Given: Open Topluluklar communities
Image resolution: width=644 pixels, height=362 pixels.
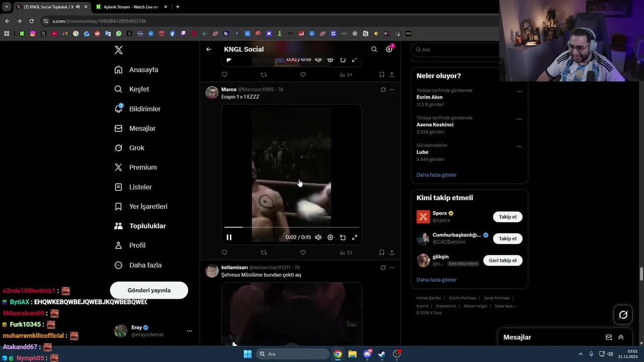Looking at the screenshot, I should 140,226.
